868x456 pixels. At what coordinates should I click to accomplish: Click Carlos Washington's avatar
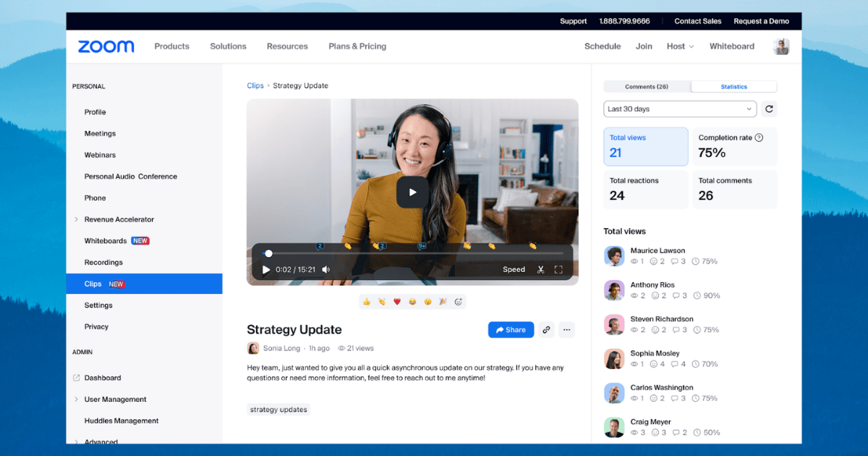(614, 393)
